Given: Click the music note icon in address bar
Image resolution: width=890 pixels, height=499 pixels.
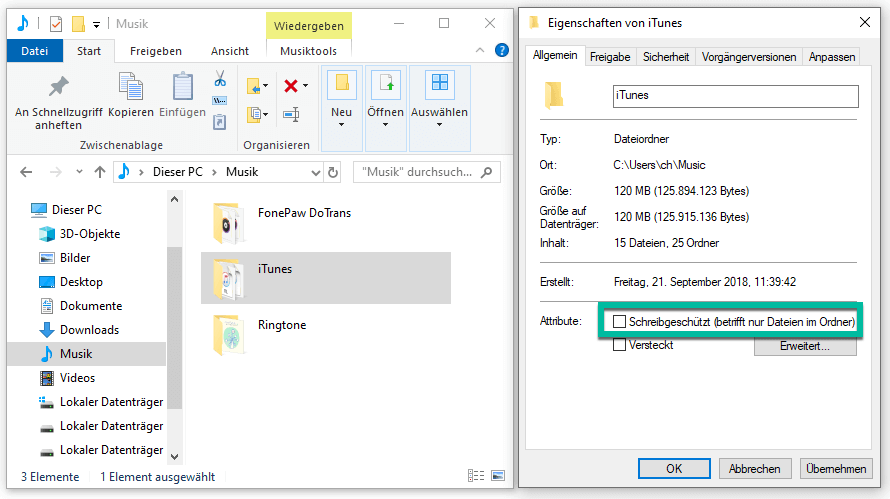Looking at the screenshot, I should 124,171.
